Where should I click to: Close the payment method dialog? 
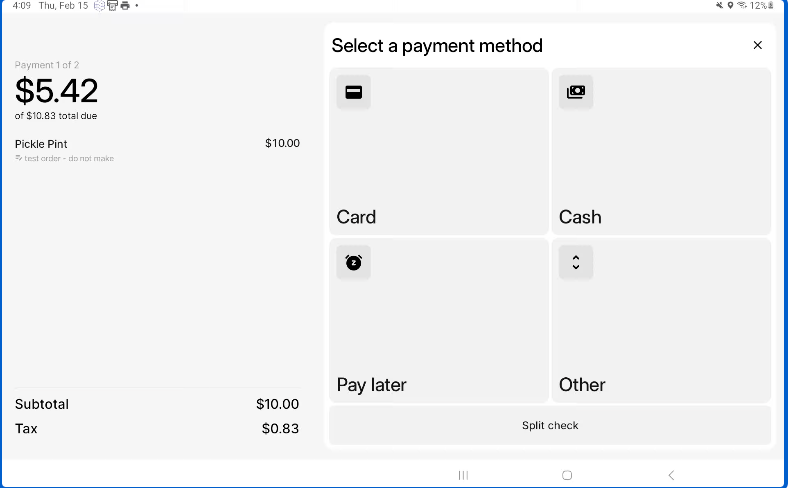[757, 45]
